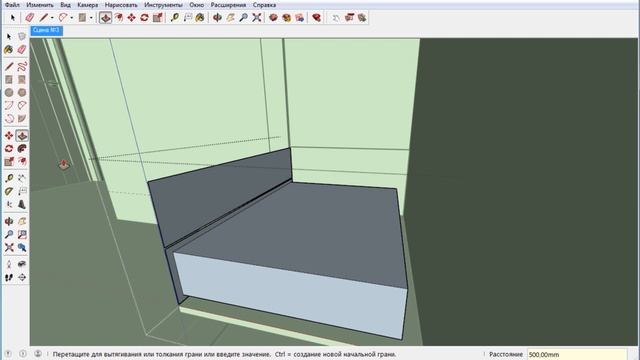Select the Pie arc tool

tap(22, 118)
